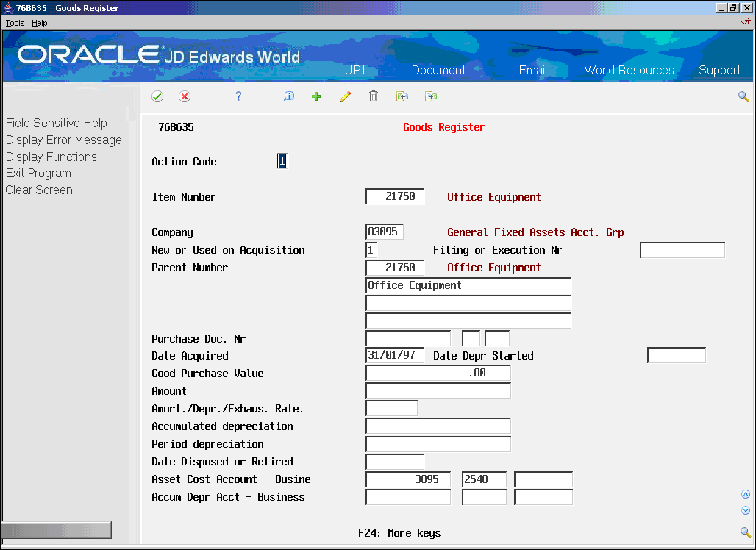
Task: Click the blue info icon in toolbar
Action: (x=289, y=96)
